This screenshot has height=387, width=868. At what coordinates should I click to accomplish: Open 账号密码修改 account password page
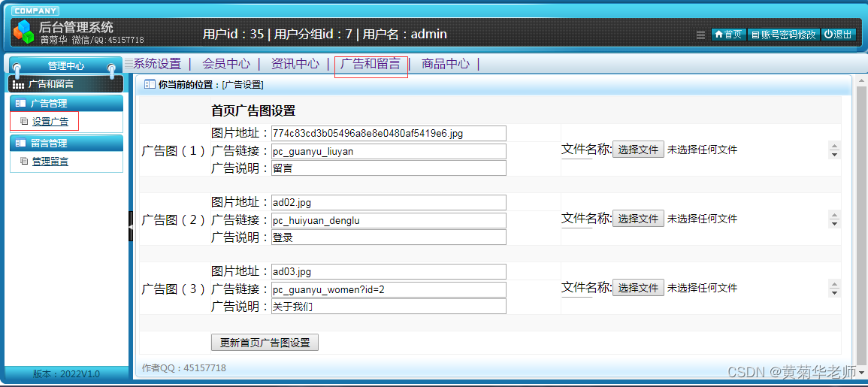click(784, 35)
